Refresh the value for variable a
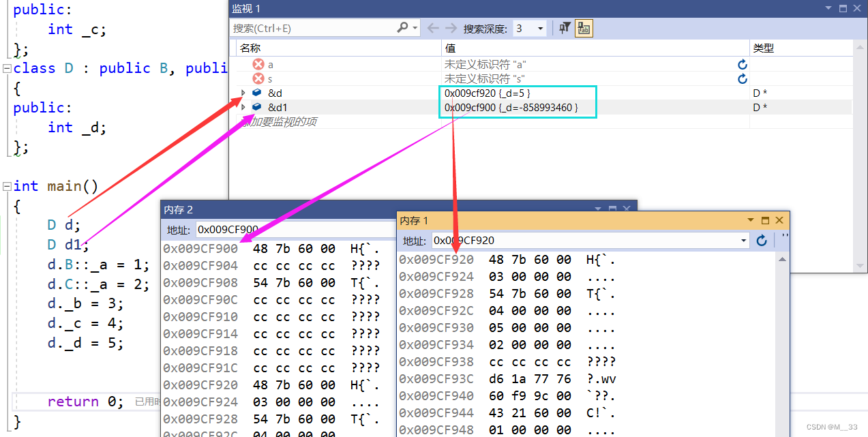The height and width of the screenshot is (437, 868). point(743,64)
